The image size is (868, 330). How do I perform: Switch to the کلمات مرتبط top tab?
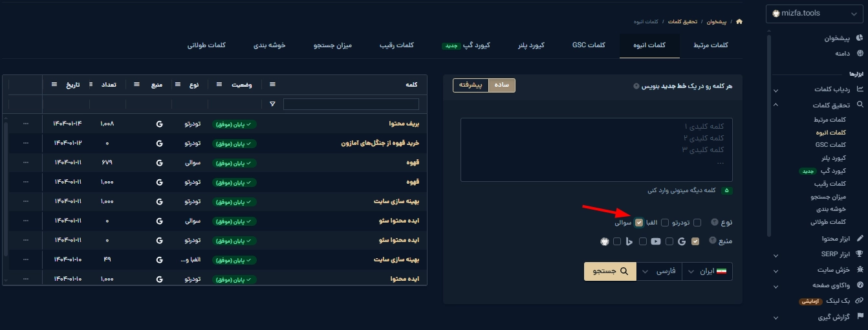[710, 45]
